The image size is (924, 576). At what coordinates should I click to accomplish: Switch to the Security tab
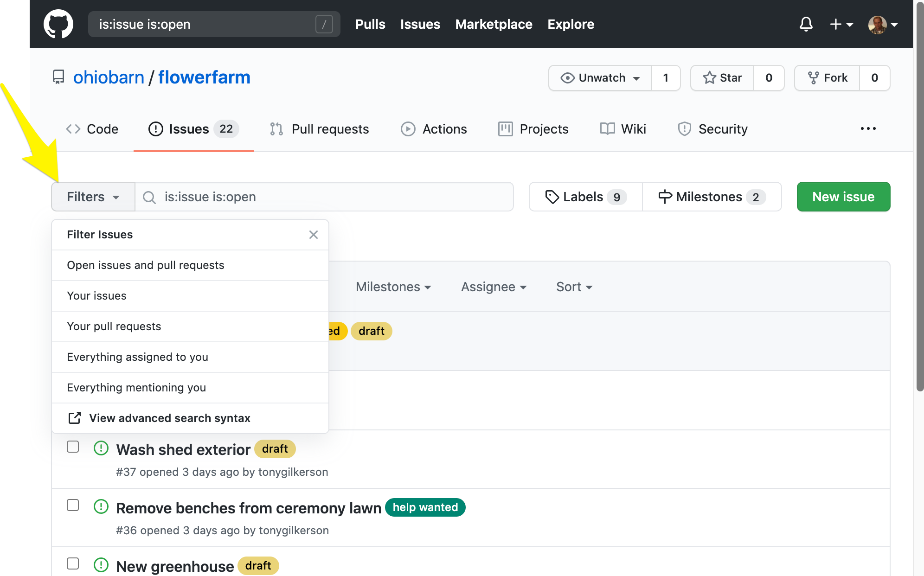[712, 129]
